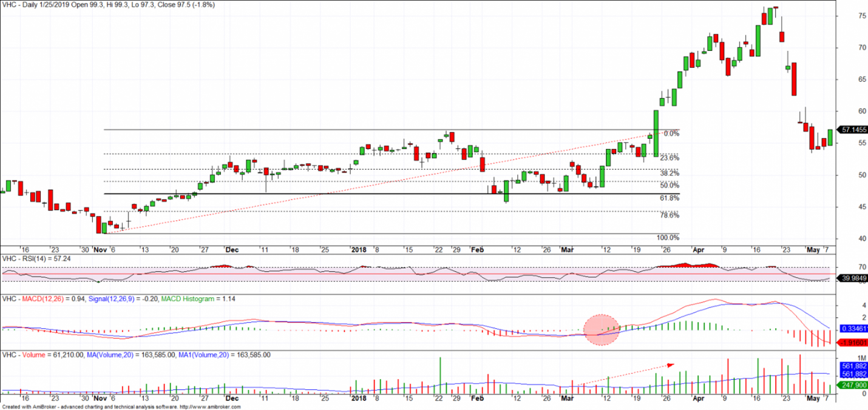Select the red -1.91601 MACD value tag
Screen dimensions: 868x410
852,343
